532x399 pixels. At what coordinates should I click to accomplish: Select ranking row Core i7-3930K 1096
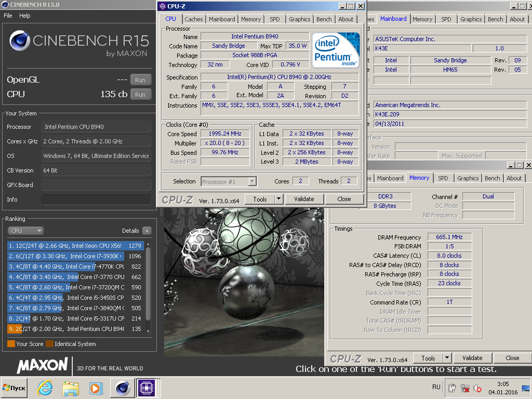75,256
